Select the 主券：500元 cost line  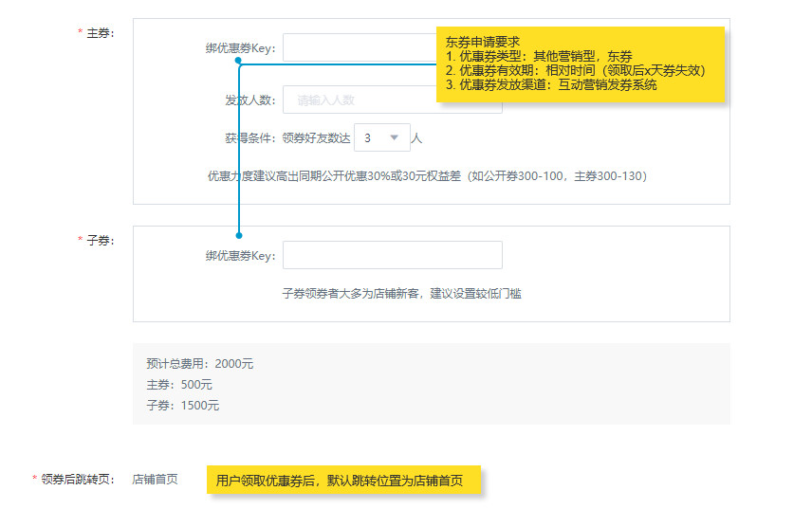click(179, 384)
